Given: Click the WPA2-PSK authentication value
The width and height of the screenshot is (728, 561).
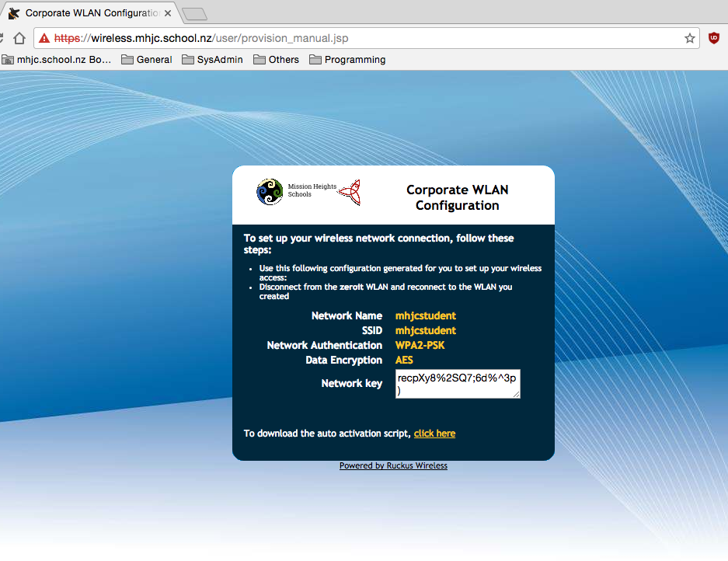Looking at the screenshot, I should [x=420, y=346].
